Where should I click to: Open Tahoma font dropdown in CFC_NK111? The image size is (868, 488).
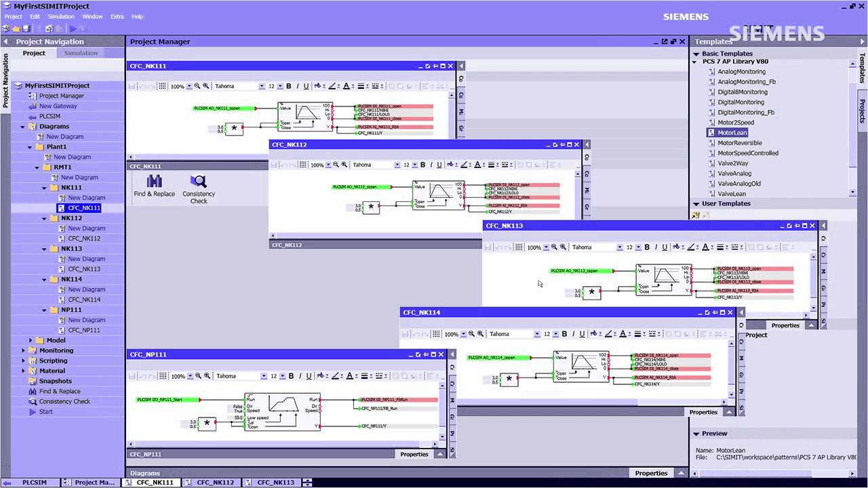(x=262, y=87)
